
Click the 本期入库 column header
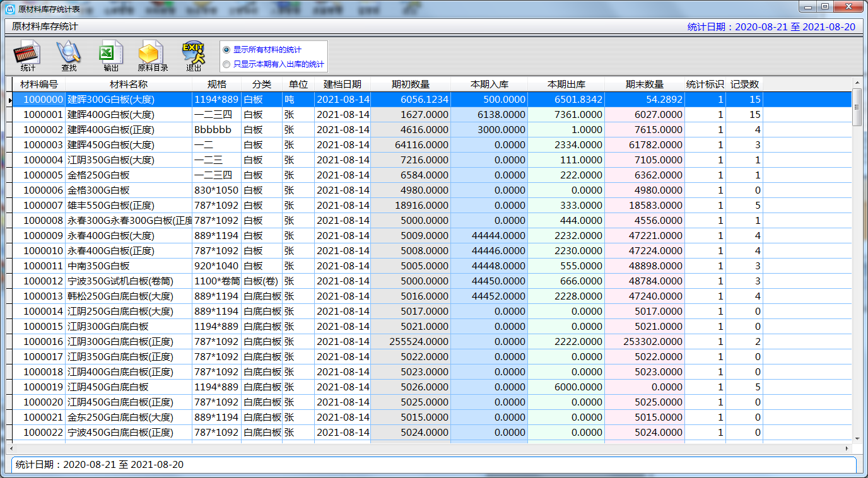coord(490,85)
